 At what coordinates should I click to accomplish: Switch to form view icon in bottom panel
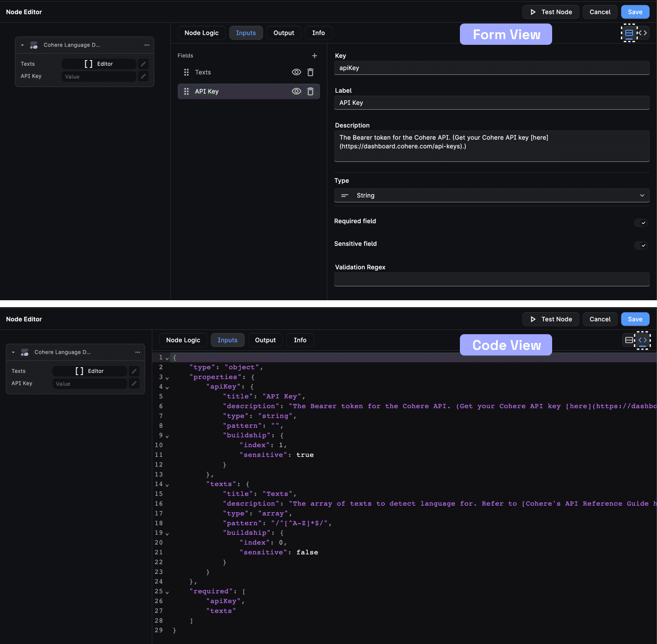(x=629, y=340)
